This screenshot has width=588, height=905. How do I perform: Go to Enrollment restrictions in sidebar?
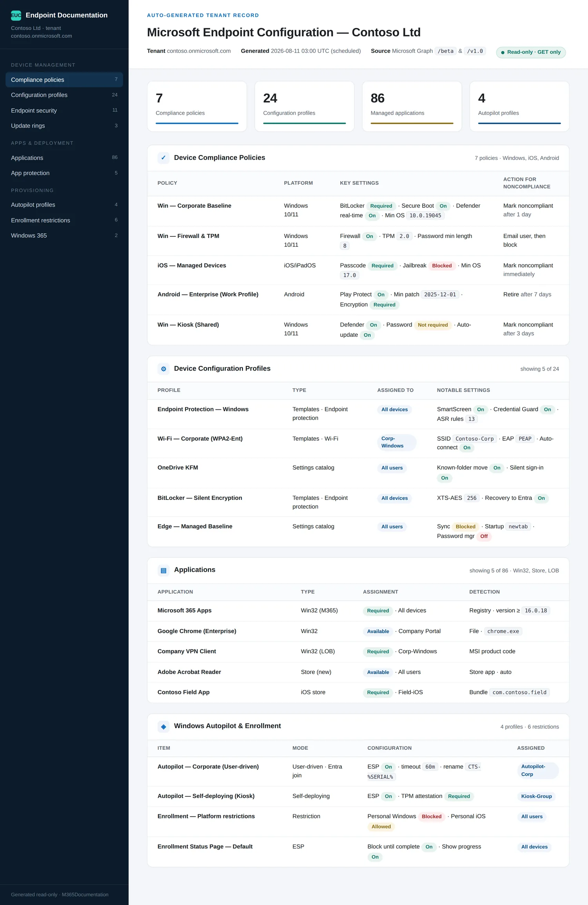coord(64,220)
